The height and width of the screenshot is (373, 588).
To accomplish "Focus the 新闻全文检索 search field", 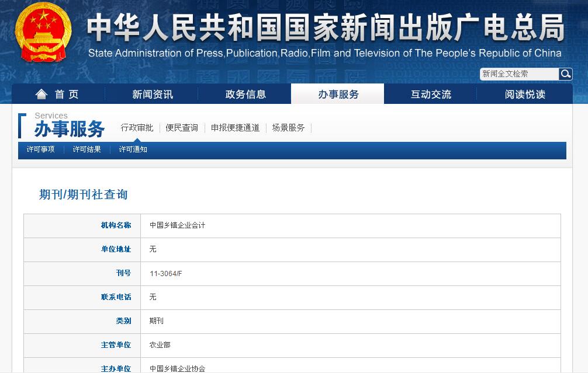I will [x=520, y=74].
